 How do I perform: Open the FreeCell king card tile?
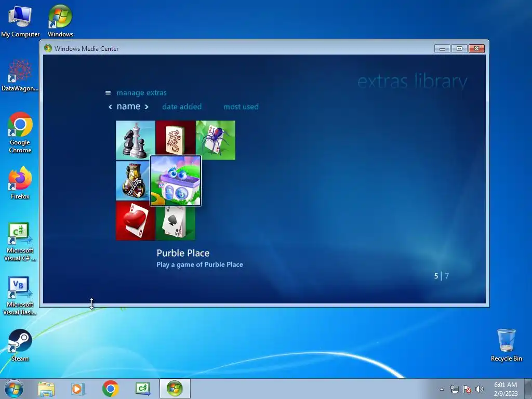133,180
